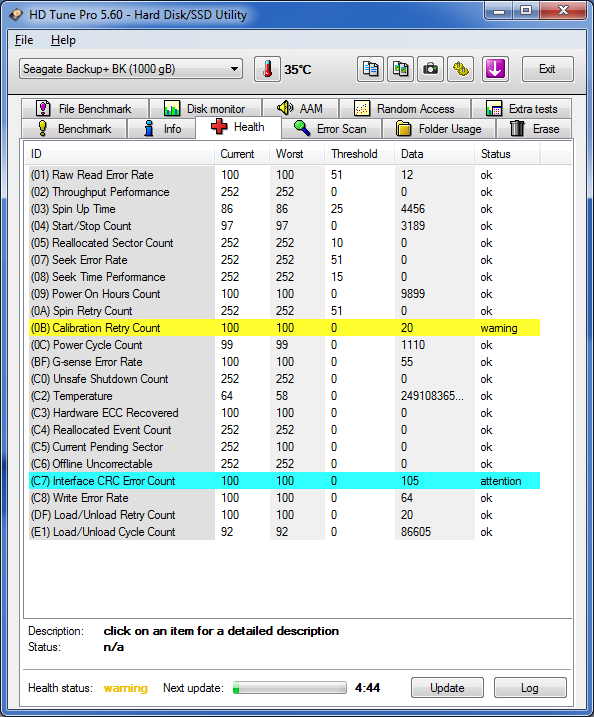Switch to the File Benchmark tab
The image size is (594, 717).
pyautogui.click(x=85, y=109)
